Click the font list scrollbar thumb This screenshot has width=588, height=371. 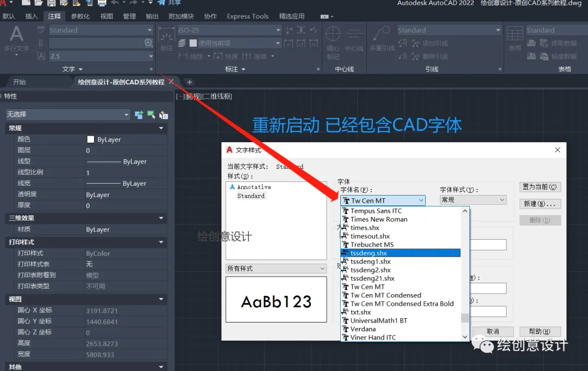click(464, 318)
